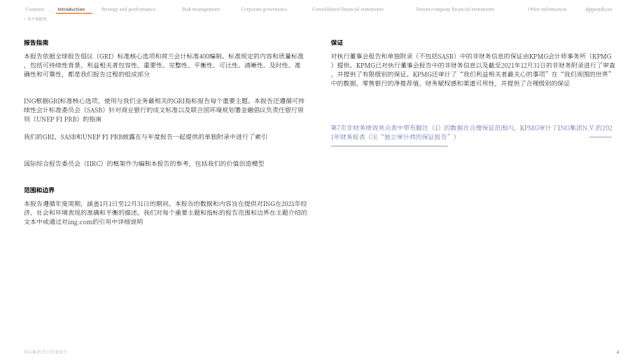Switch to Other information tab
Image resolution: width=644 pixels, height=363 pixels.
[x=547, y=9]
